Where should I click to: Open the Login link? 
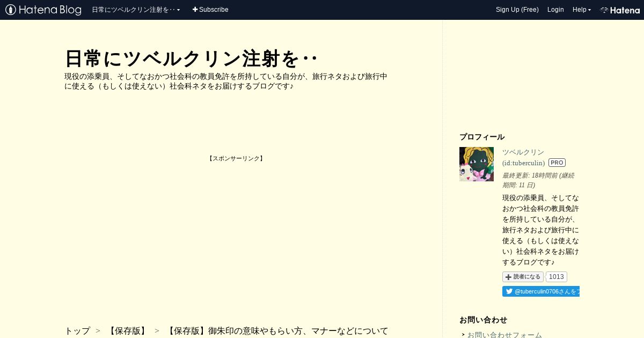(555, 10)
